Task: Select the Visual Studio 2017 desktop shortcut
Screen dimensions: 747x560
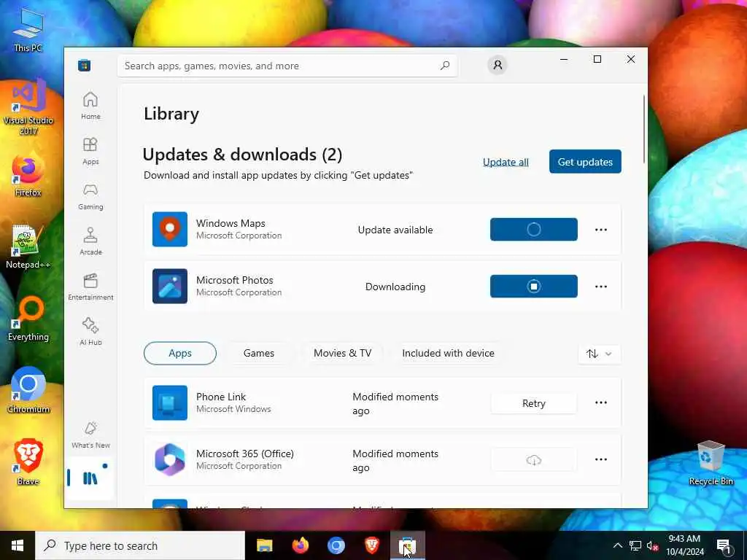Action: 28,107
